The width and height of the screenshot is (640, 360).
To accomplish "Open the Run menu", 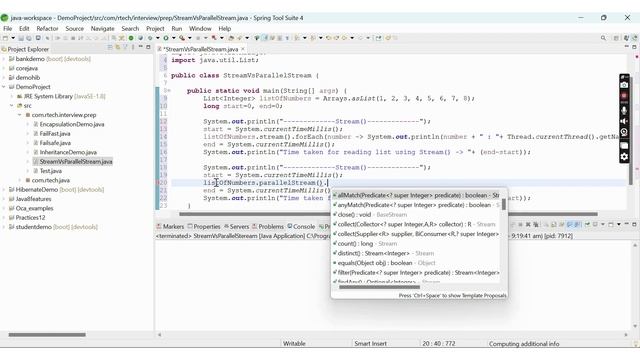I will click(x=177, y=29).
